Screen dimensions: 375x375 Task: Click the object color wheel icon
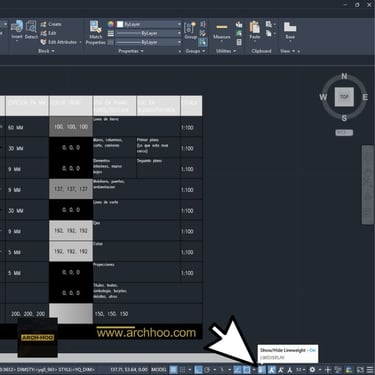point(111,24)
